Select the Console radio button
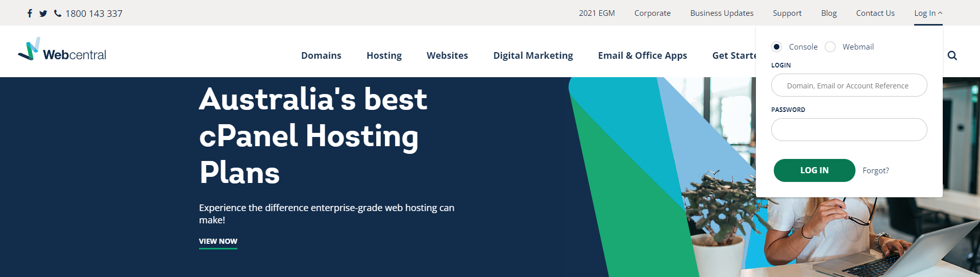This screenshot has width=980, height=277. pos(777,47)
